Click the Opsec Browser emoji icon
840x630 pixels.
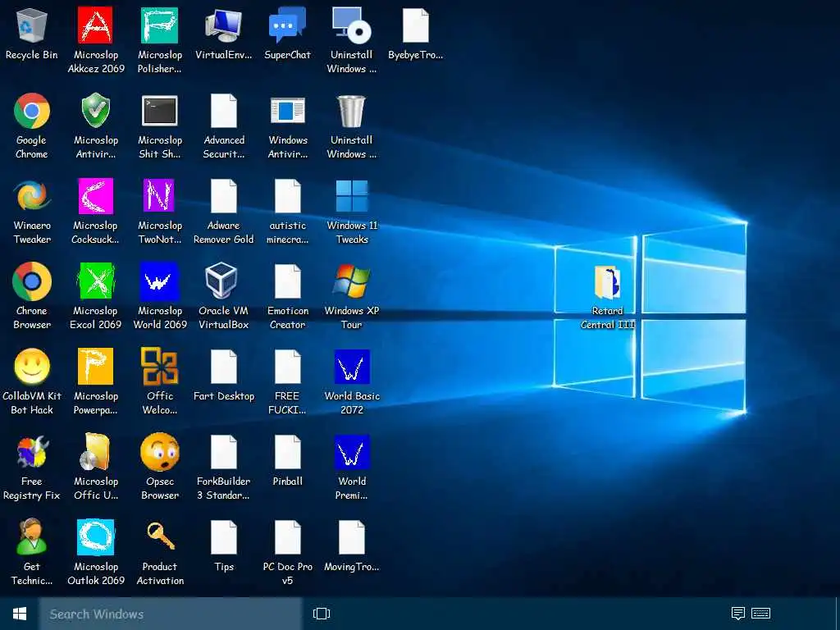pos(160,452)
